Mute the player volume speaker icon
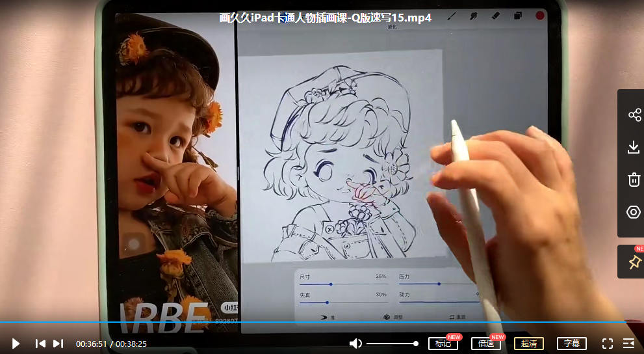Viewport: 644px width, 354px height. 355,344
